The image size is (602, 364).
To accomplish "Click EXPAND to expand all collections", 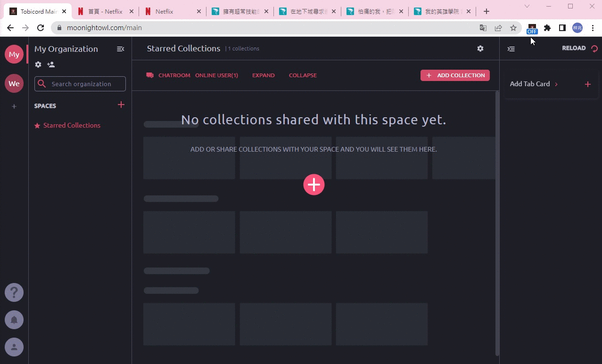I will pyautogui.click(x=264, y=75).
